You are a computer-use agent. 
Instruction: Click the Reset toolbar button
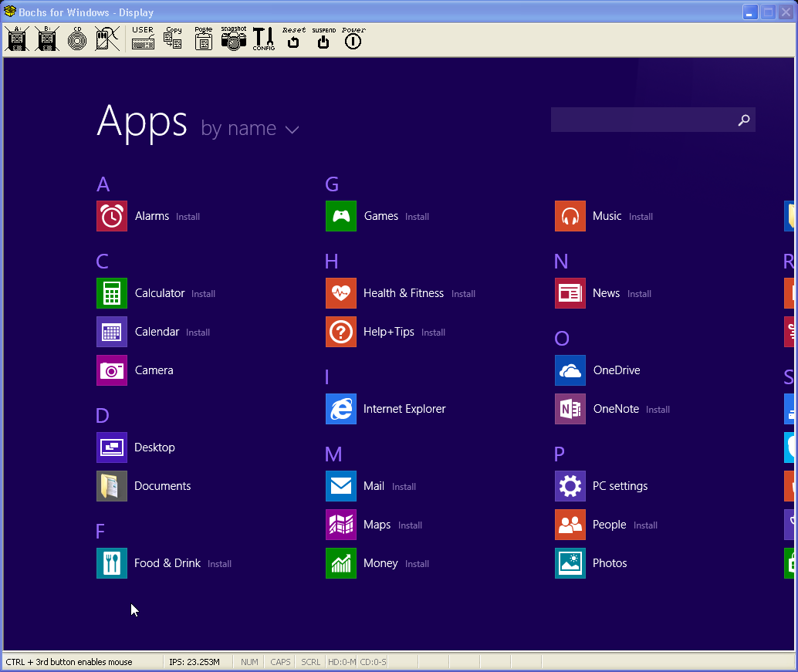(x=293, y=39)
